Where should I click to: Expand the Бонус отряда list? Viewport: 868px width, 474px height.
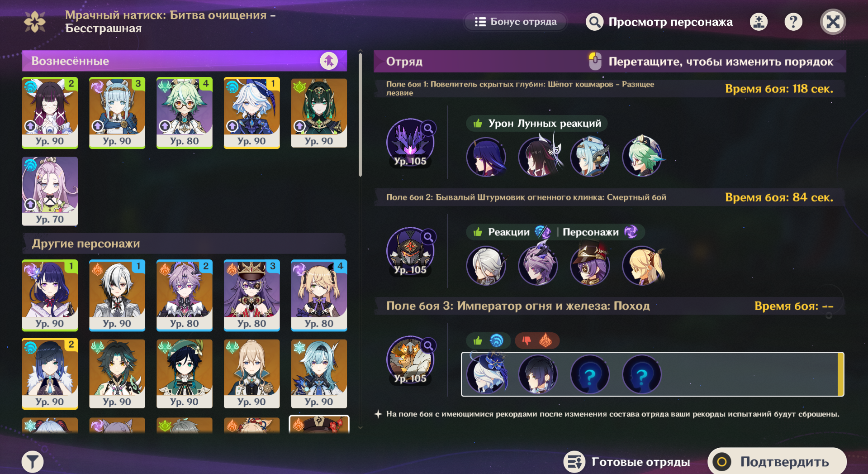516,22
